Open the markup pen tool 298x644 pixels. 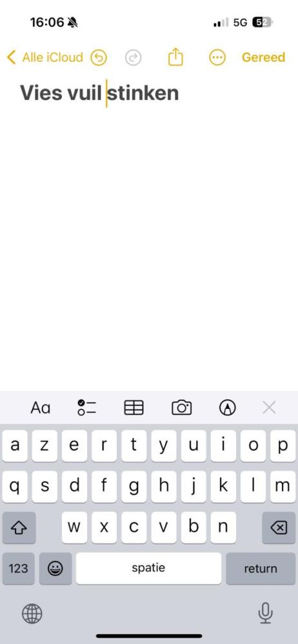pos(228,408)
